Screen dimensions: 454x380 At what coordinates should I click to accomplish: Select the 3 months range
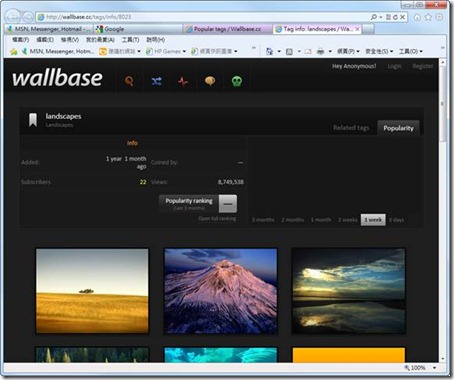click(x=263, y=220)
